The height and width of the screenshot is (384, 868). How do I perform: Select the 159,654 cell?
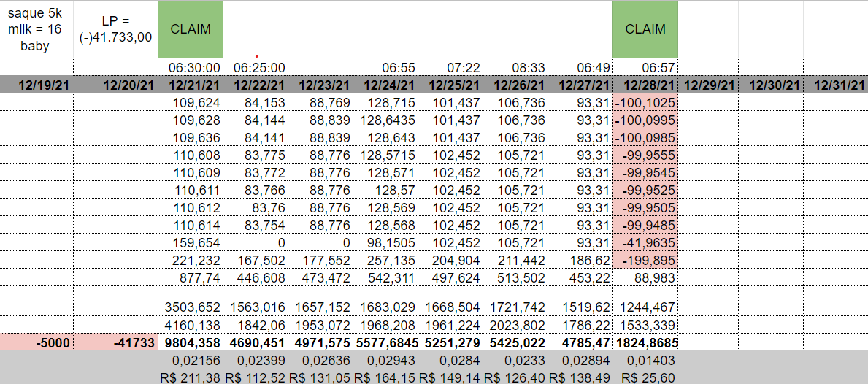pyautogui.click(x=191, y=242)
